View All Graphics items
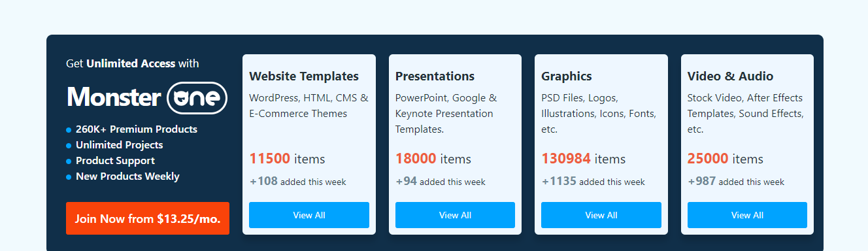This screenshot has width=868, height=251. click(x=601, y=215)
